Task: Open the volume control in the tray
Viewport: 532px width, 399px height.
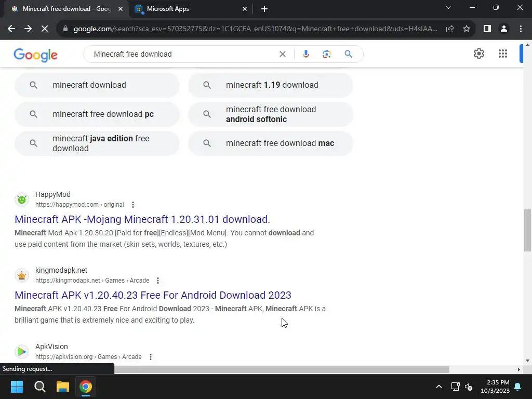Action: [x=469, y=387]
